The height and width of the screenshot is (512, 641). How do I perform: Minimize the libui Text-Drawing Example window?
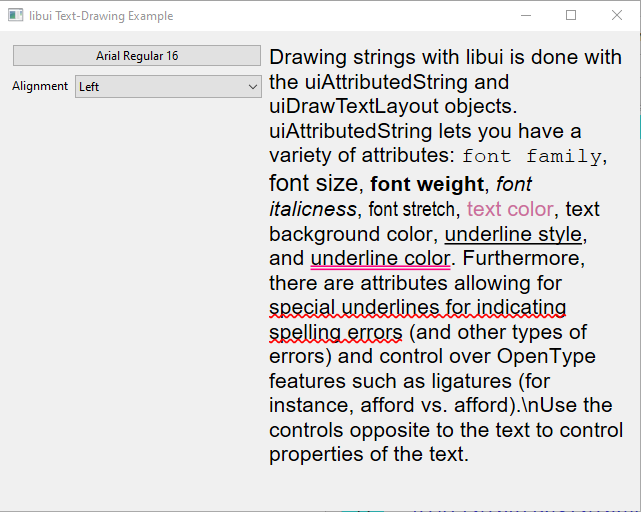[525, 16]
